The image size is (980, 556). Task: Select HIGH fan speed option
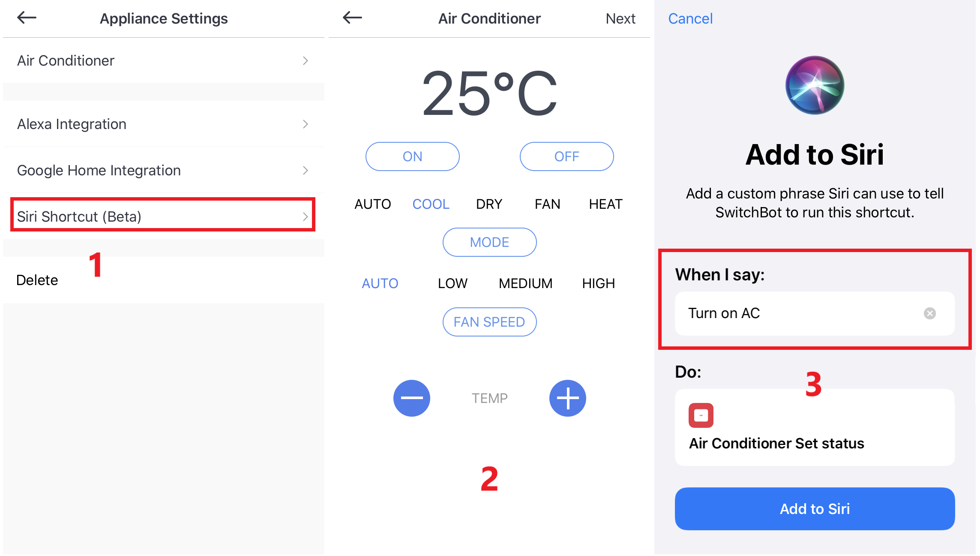(x=598, y=283)
